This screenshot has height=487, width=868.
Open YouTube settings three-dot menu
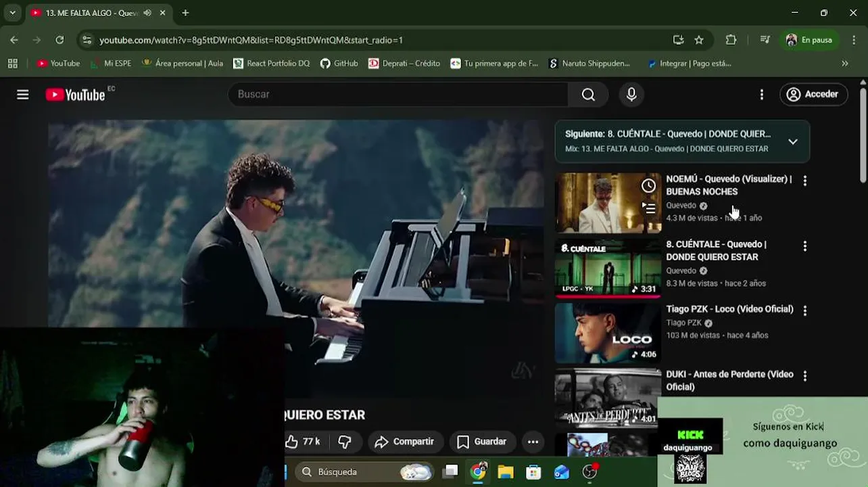coord(762,95)
